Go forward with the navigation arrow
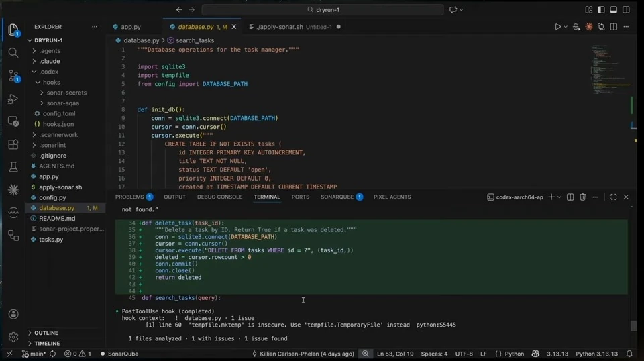The image size is (644, 361). pos(191,9)
